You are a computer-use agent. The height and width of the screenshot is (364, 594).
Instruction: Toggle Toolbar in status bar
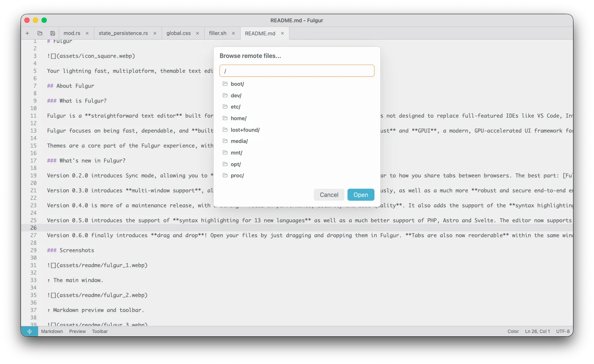click(100, 331)
